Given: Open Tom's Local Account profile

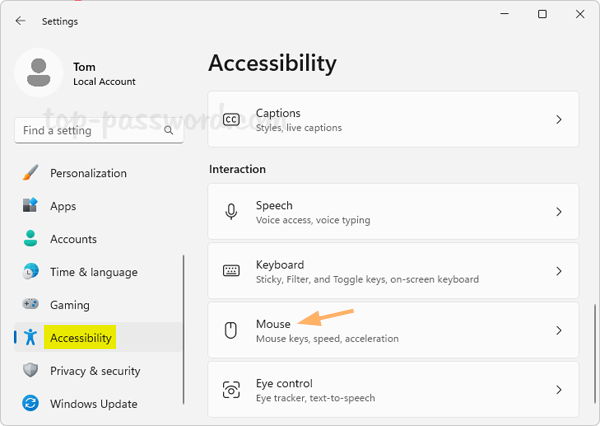Looking at the screenshot, I should point(103,74).
